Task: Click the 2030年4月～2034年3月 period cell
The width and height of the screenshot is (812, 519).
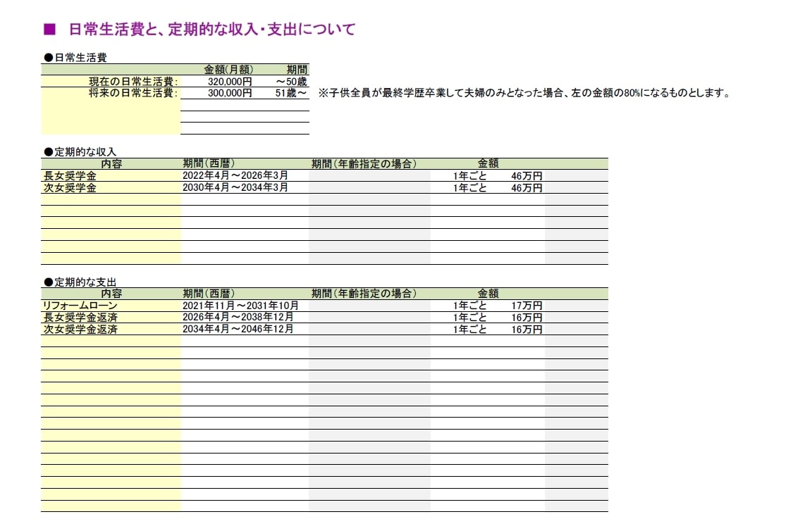Action: 235,187
